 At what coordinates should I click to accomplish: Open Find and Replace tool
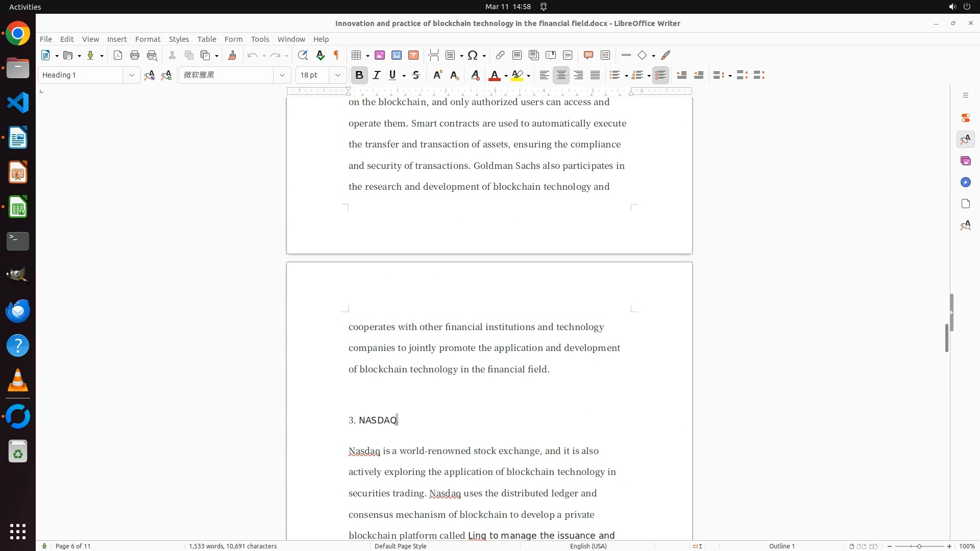(x=303, y=56)
